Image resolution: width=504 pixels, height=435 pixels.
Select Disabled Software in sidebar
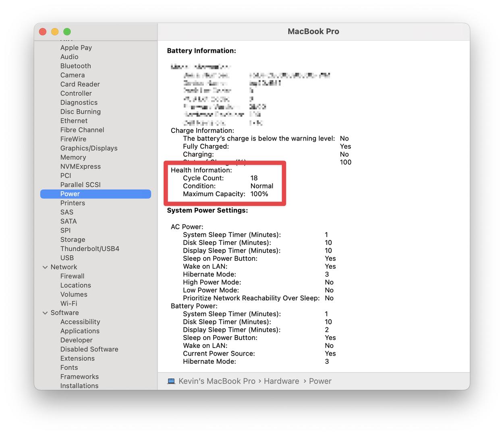coord(89,349)
